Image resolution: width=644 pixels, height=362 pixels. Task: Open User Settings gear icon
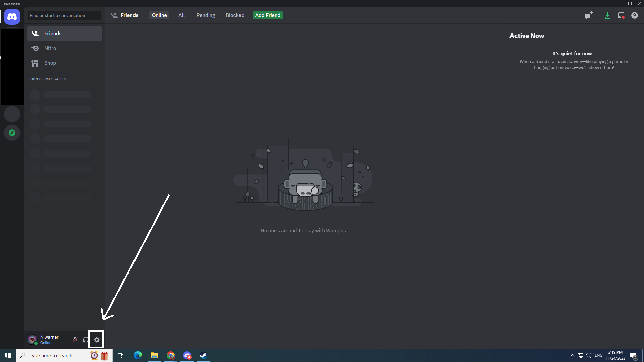(97, 340)
